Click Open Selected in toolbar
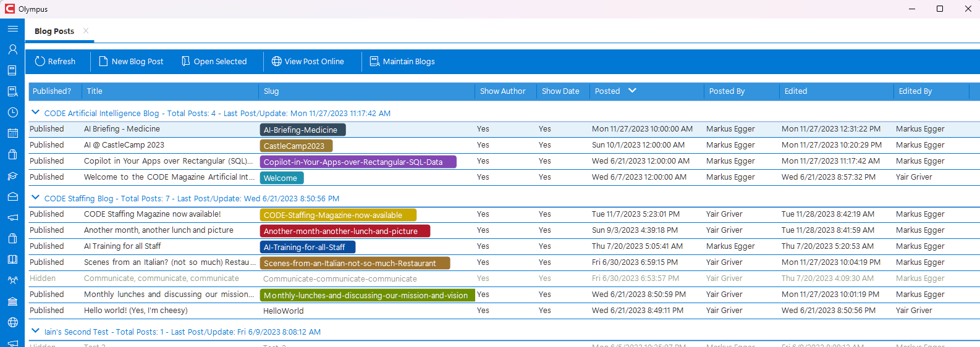The height and width of the screenshot is (347, 980). pyautogui.click(x=214, y=61)
